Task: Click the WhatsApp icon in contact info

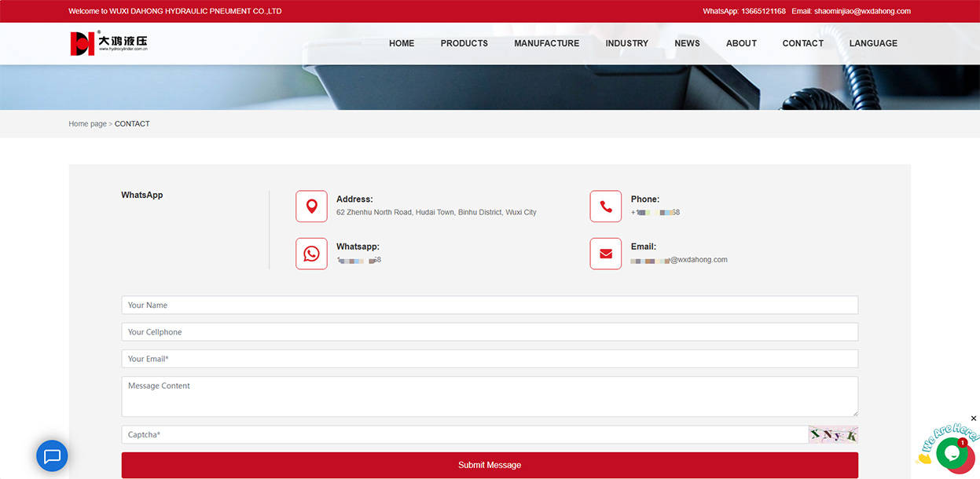Action: coord(311,254)
